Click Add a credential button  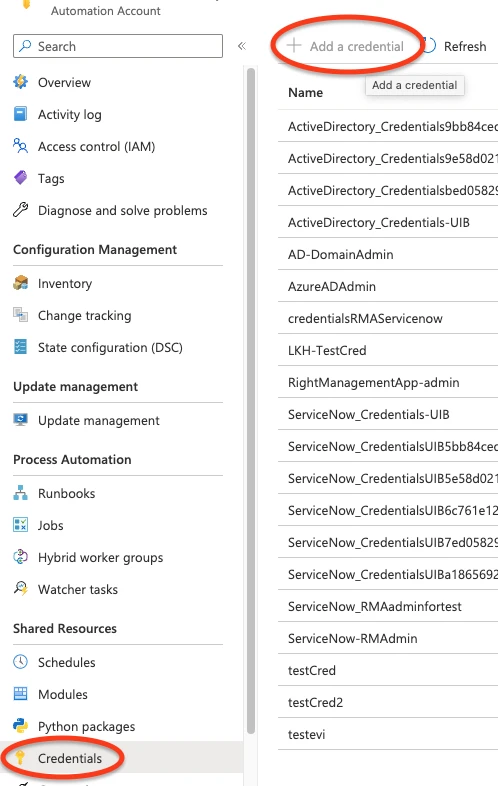pyautogui.click(x=346, y=46)
